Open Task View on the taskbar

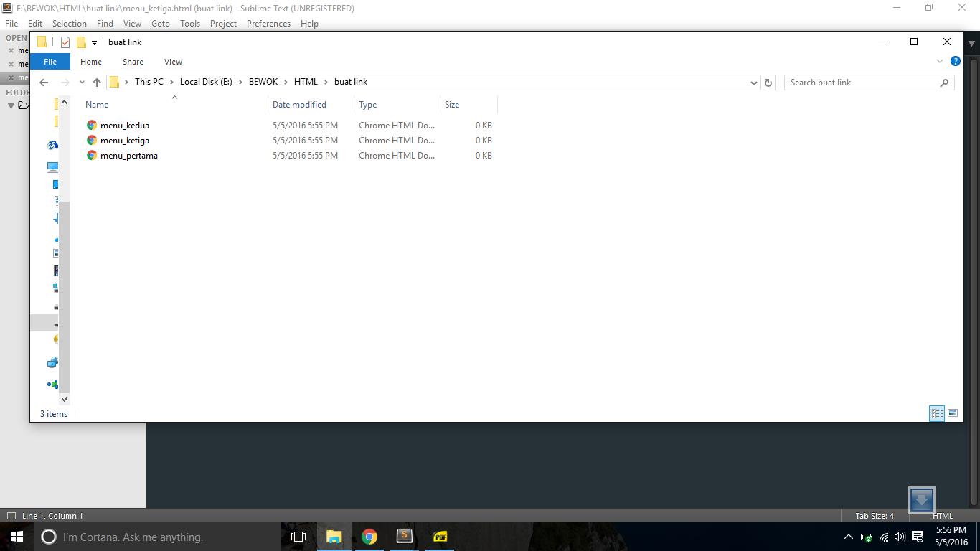click(x=298, y=537)
